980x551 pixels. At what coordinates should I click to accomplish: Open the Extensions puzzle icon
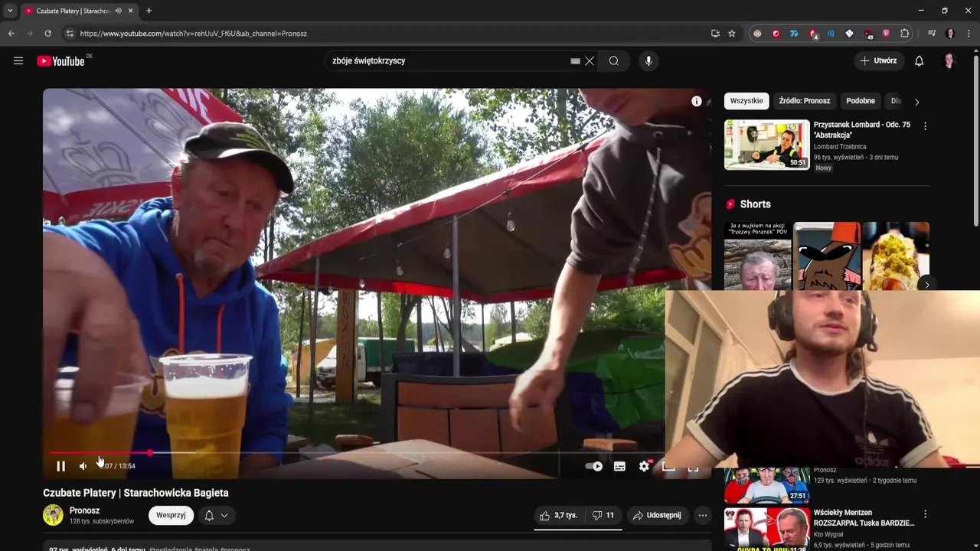coord(905,34)
